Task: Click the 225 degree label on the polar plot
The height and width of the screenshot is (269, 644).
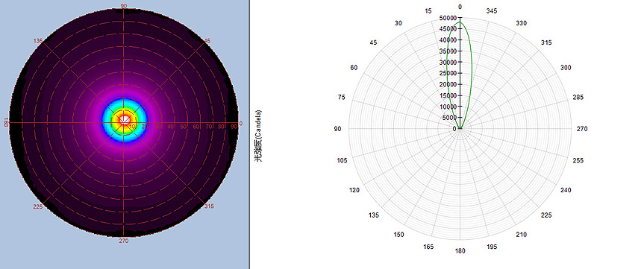Action: pos(546,215)
